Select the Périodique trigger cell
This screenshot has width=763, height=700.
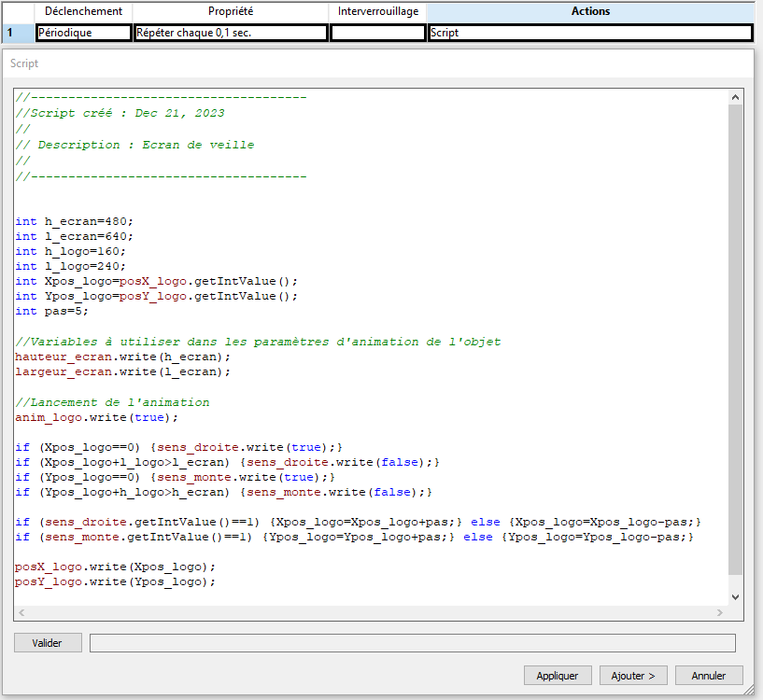pyautogui.click(x=84, y=32)
